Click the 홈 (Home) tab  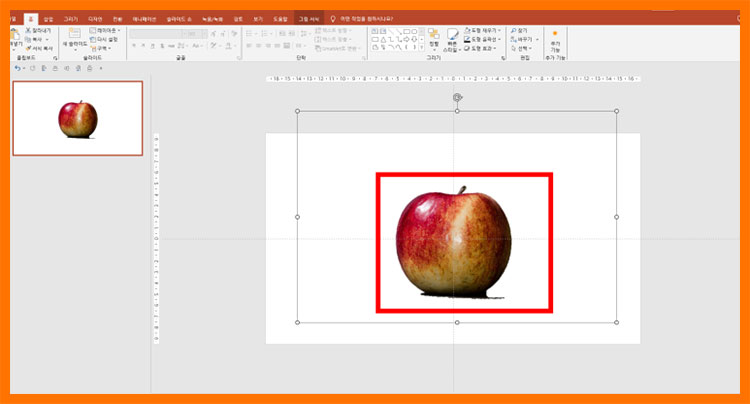31,19
